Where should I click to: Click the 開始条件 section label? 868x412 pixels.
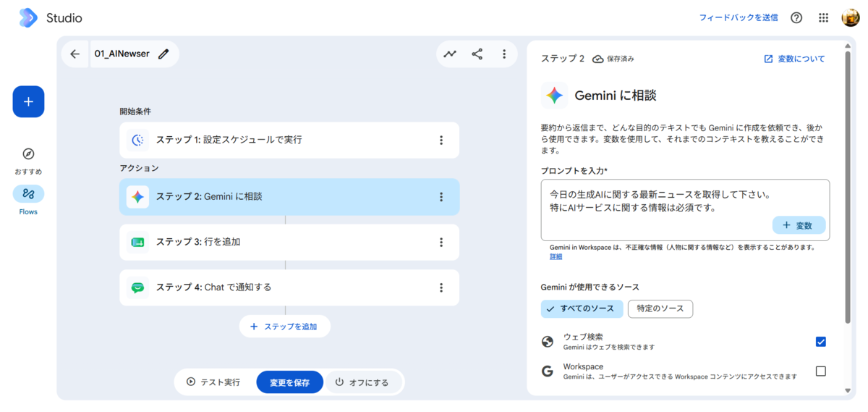coord(135,112)
